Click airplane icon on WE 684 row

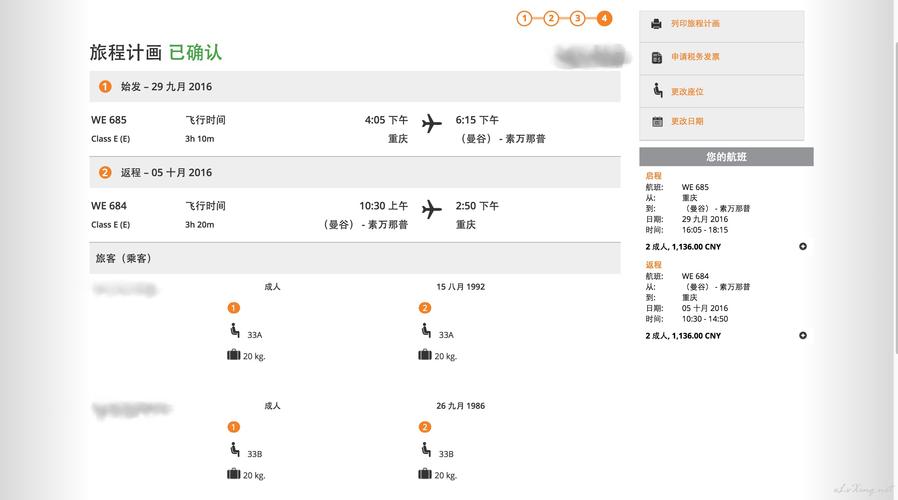432,209
